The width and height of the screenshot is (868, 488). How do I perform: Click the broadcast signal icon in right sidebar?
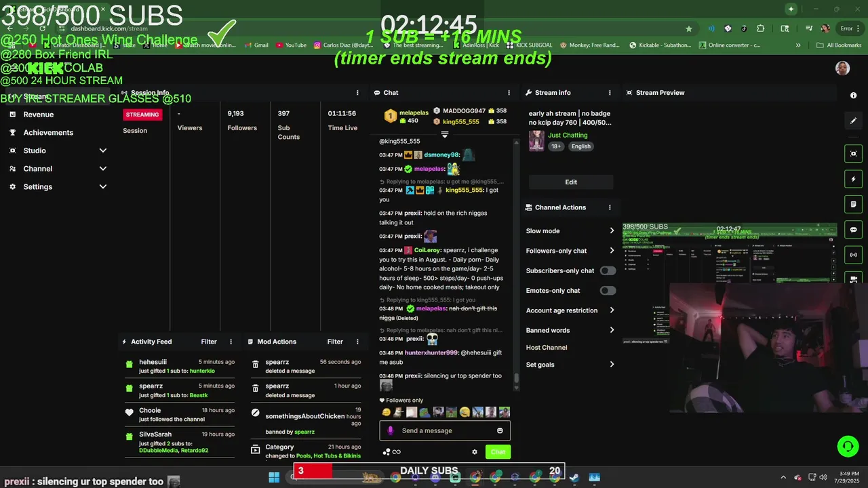(854, 255)
